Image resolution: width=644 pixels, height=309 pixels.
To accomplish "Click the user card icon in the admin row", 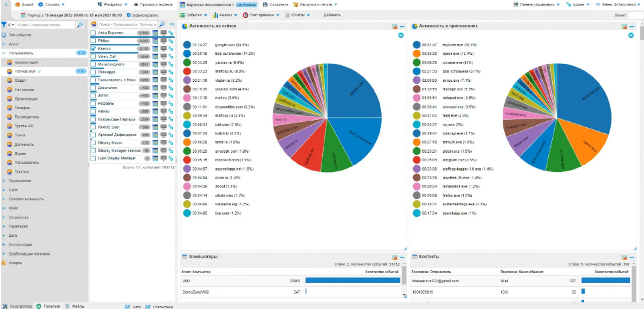I will (155, 96).
